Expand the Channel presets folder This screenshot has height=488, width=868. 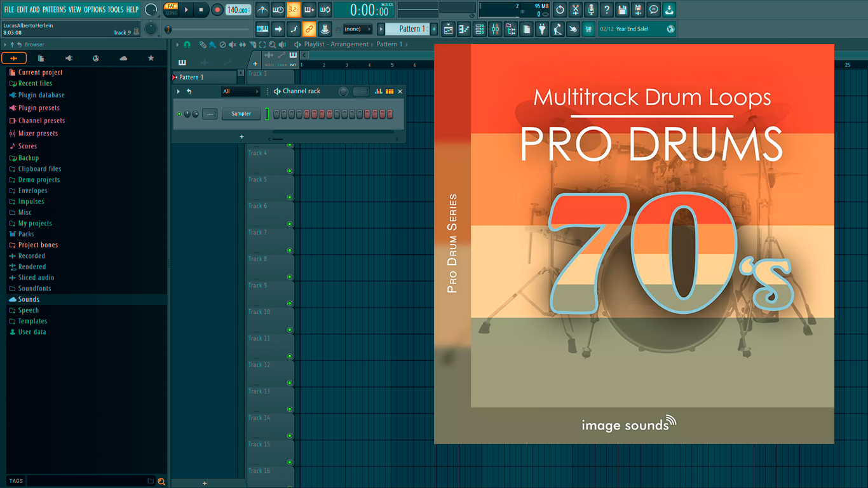pos(41,121)
